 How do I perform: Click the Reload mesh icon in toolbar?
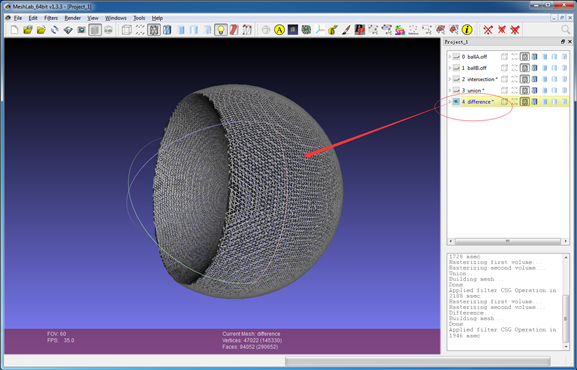click(54, 30)
